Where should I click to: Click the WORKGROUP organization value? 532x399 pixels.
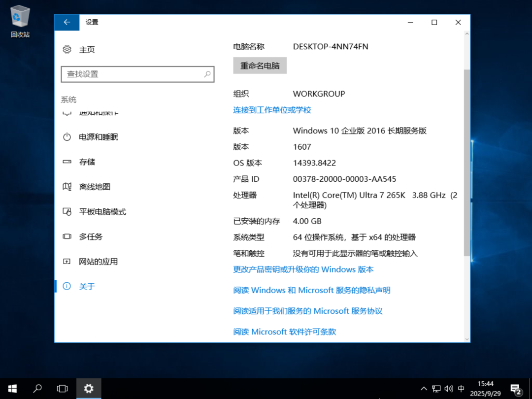[319, 94]
